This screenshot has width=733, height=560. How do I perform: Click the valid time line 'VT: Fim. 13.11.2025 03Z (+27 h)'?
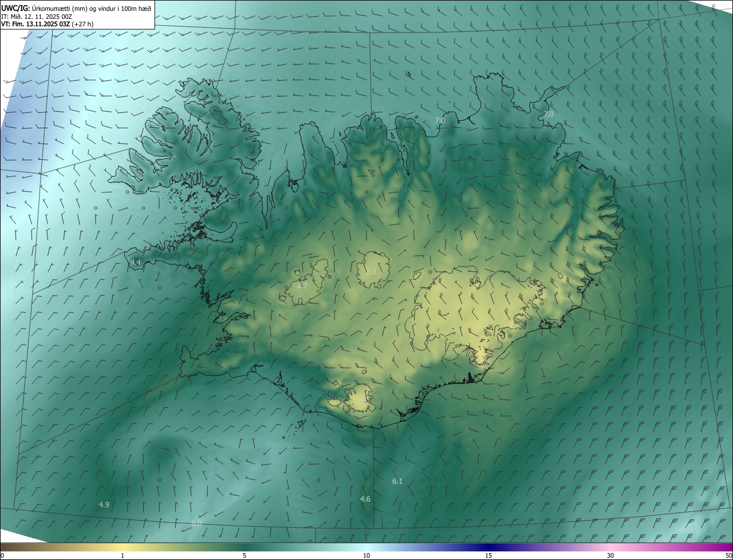(48, 24)
